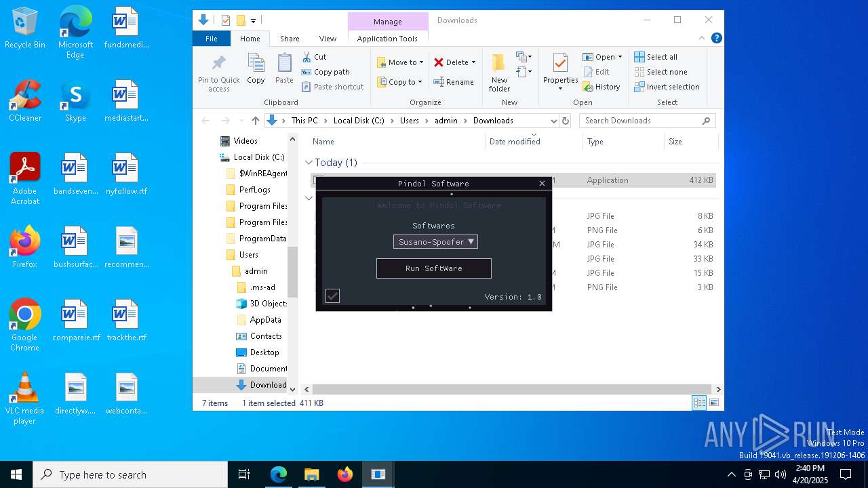This screenshot has width=868, height=488.
Task: Open Recycle Bin desktop icon
Action: click(x=25, y=28)
